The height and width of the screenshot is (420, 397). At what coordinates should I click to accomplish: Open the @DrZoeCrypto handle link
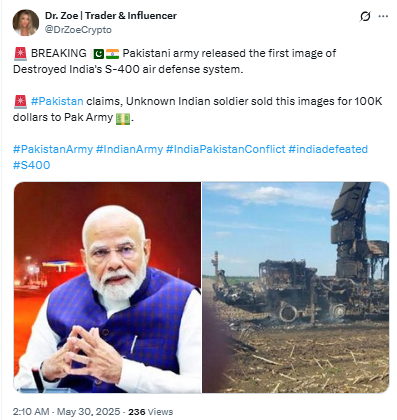78,30
